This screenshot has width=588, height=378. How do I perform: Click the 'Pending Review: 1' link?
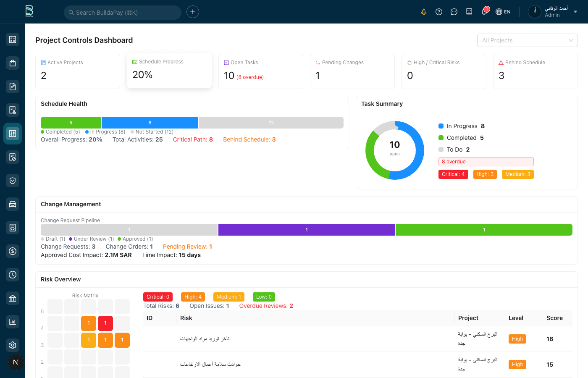(x=187, y=247)
